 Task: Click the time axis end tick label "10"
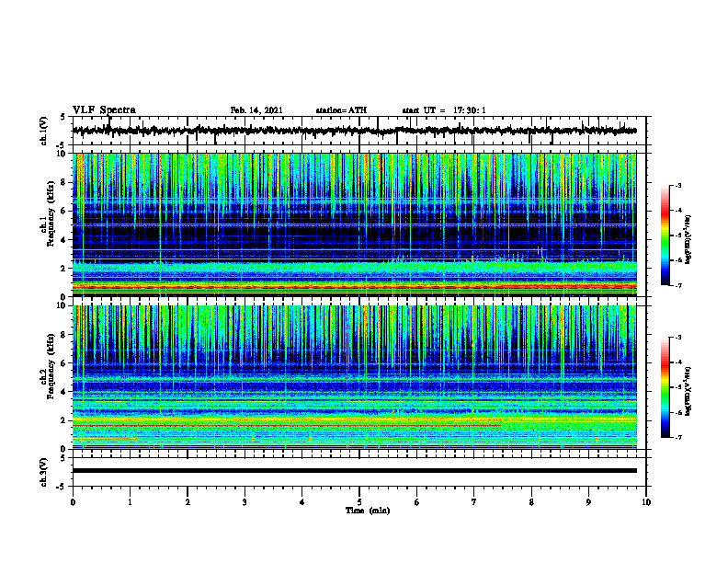[x=646, y=502]
